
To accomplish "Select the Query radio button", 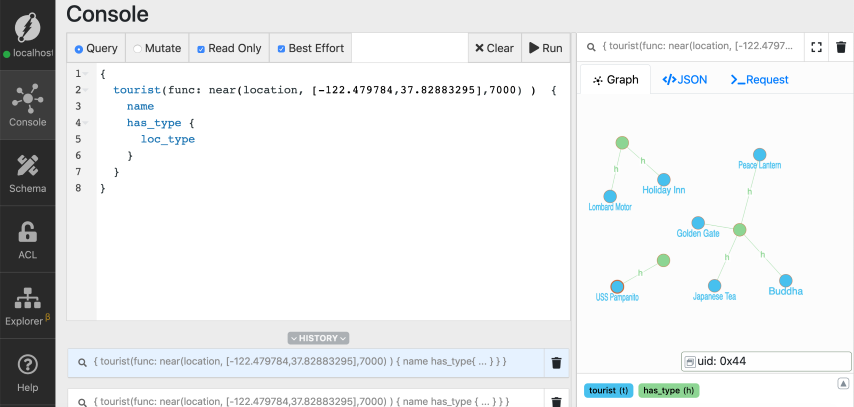I will 79,48.
